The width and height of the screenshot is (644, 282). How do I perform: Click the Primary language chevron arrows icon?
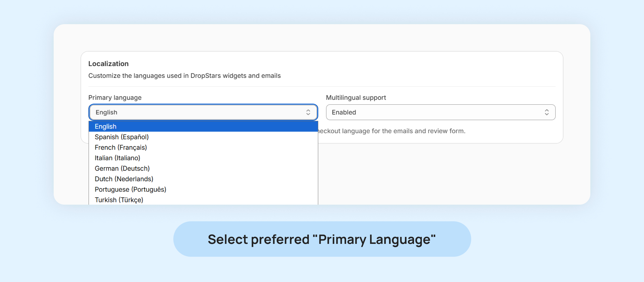tap(308, 112)
